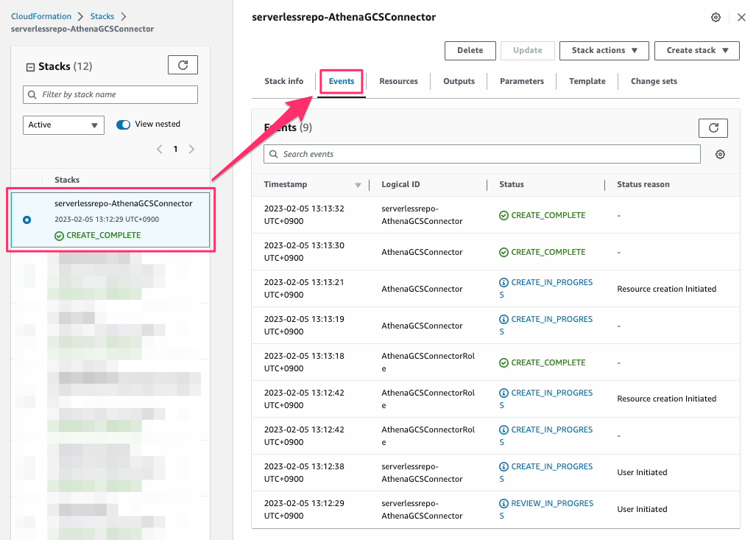The image size is (756, 540).
Task: Click Resource creation Initiated in 13:13:21 row
Action: [667, 289]
